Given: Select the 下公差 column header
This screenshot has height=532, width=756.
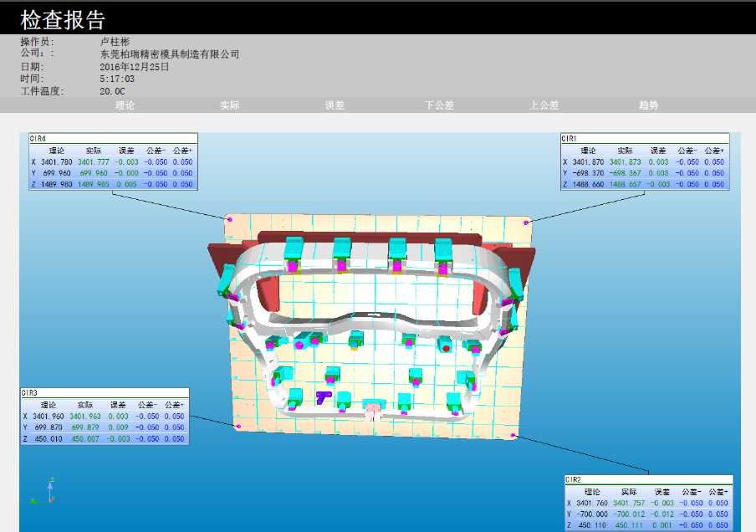Looking at the screenshot, I should 439,105.
